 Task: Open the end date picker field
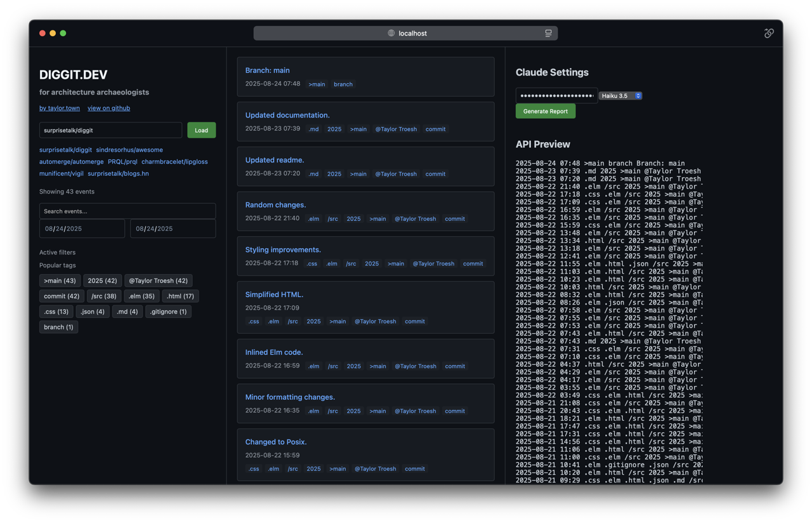[x=173, y=228]
